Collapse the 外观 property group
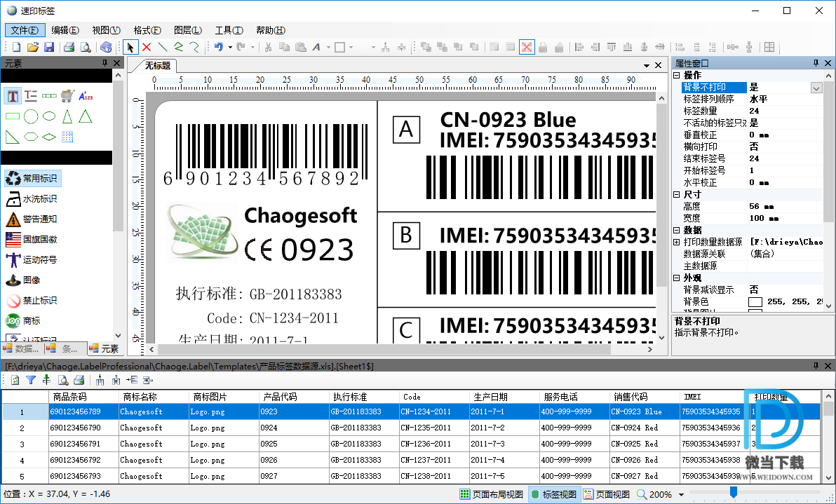Screen dimensions: 836x504 [x=677, y=278]
